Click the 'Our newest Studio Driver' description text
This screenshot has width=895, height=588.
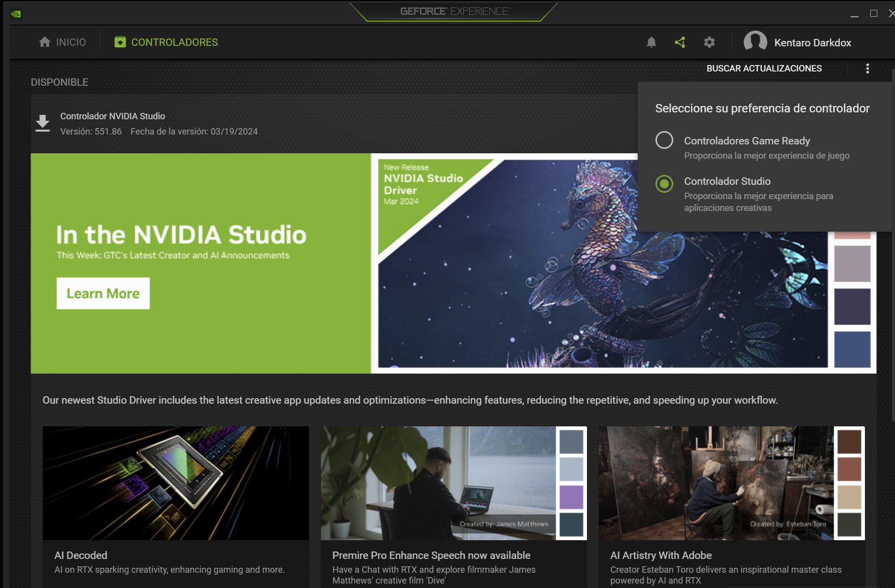pos(410,400)
